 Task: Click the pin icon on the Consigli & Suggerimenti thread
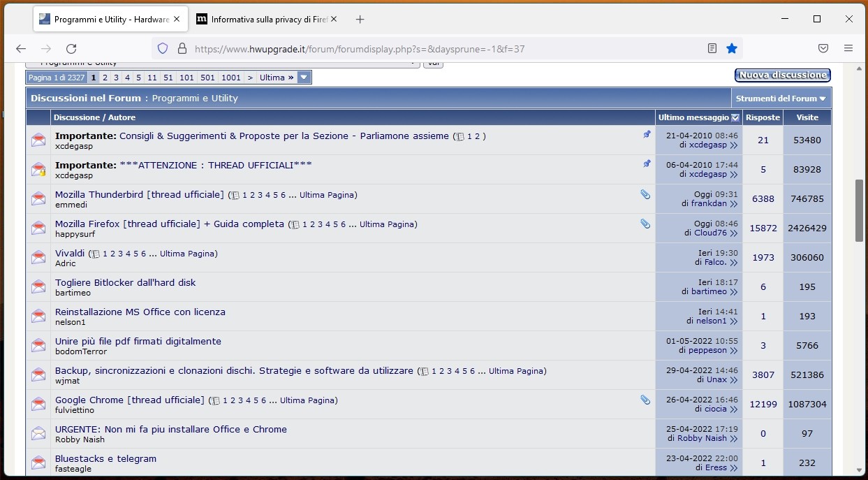pyautogui.click(x=647, y=134)
